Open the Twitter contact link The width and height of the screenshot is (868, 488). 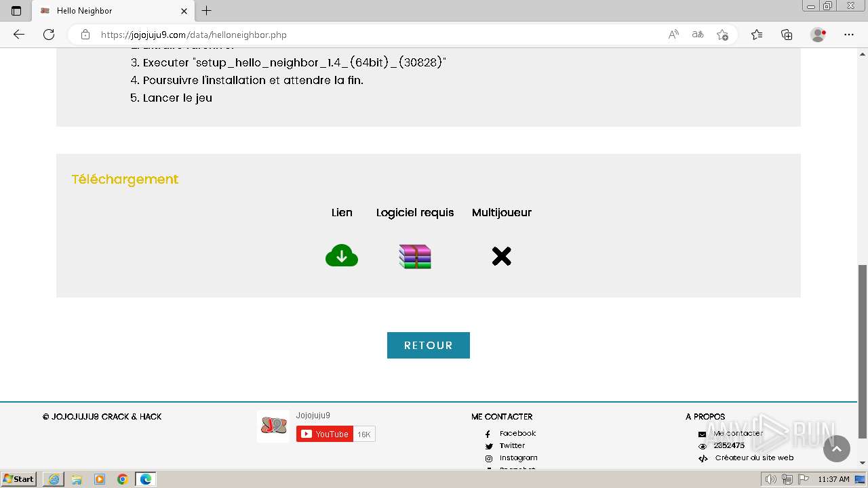pos(512,445)
